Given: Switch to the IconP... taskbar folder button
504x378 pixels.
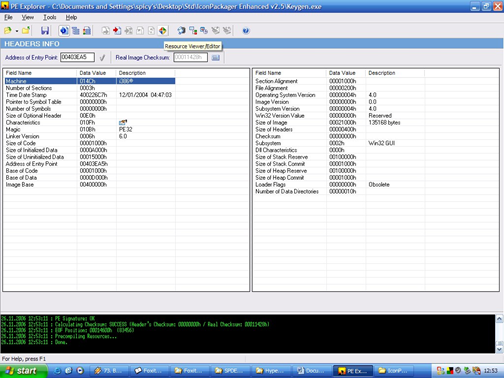Looking at the screenshot, I should [394, 371].
